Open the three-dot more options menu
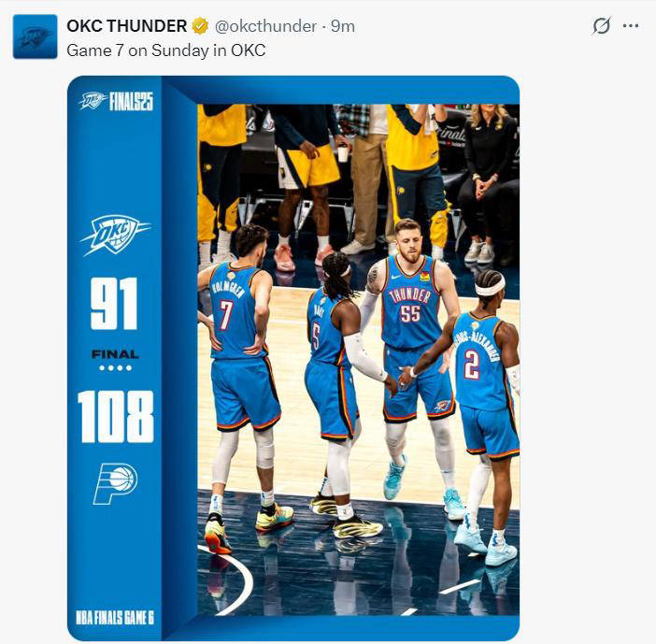Screen dimensions: 656x644 coord(631,26)
